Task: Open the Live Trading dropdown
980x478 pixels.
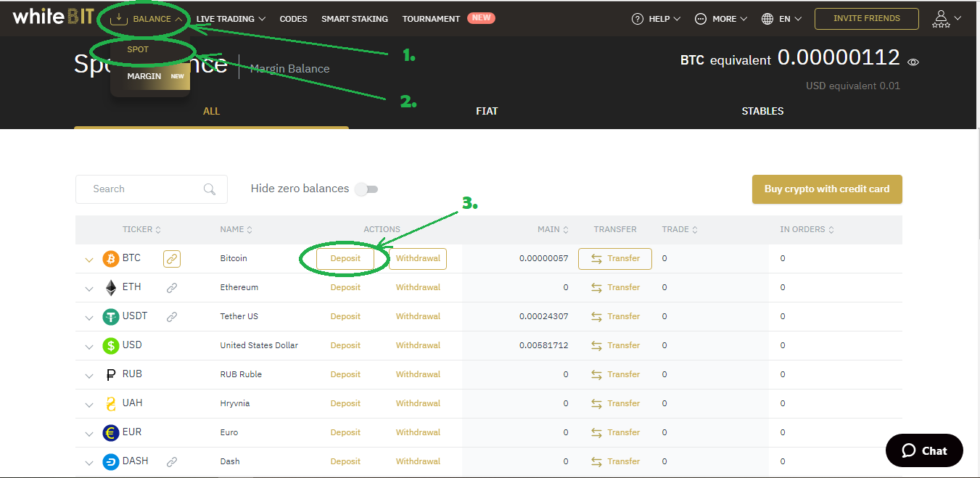Action: click(231, 19)
